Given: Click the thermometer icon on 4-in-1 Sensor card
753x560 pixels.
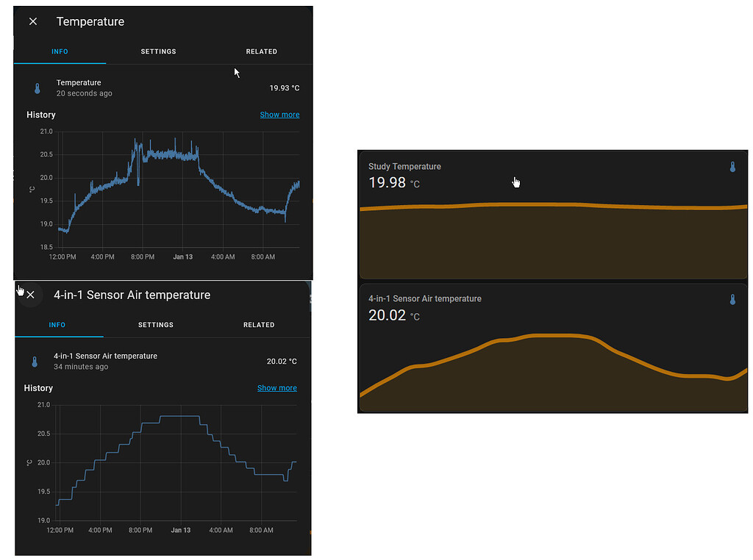Looking at the screenshot, I should click(732, 300).
